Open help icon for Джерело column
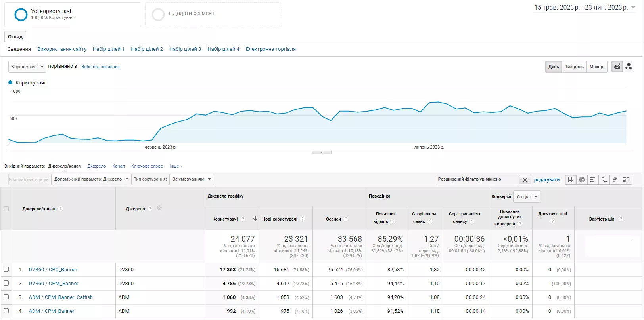This screenshot has height=320, width=644. (150, 209)
